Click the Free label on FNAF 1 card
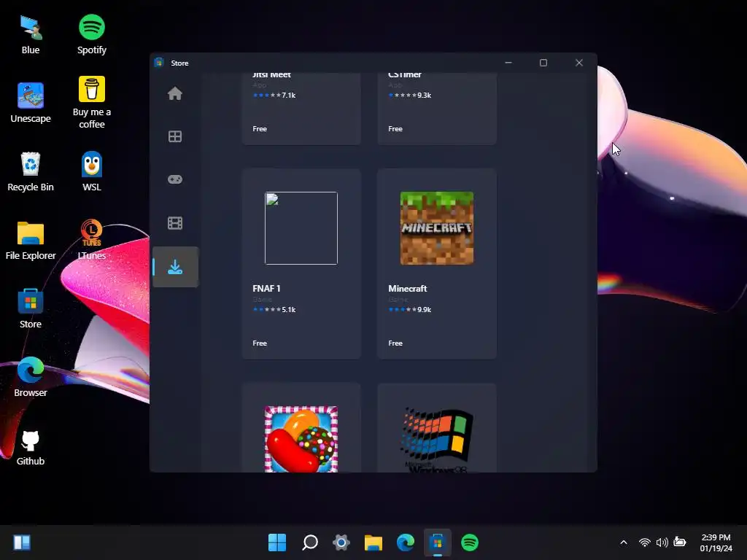 [260, 343]
